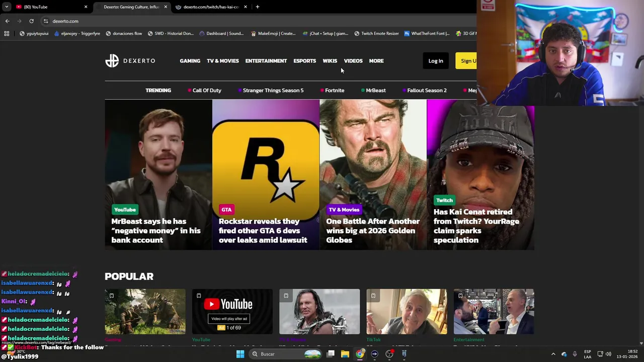Image resolution: width=644 pixels, height=362 pixels.
Task: Click the Dexerto logo
Action: coord(130,61)
